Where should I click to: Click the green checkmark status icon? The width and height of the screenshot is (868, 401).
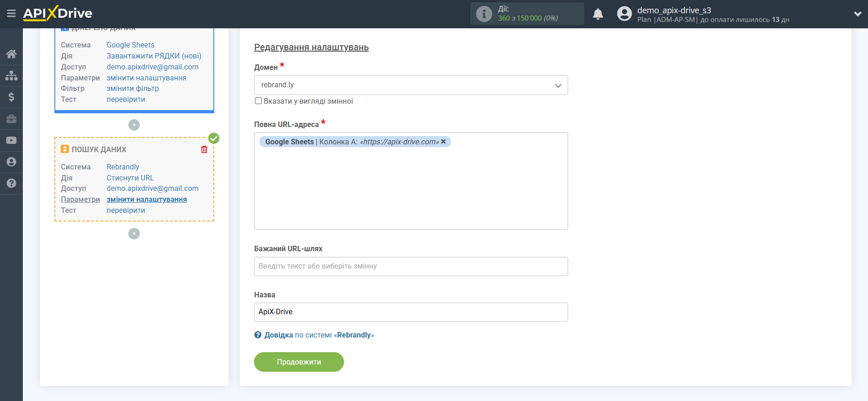(x=214, y=138)
